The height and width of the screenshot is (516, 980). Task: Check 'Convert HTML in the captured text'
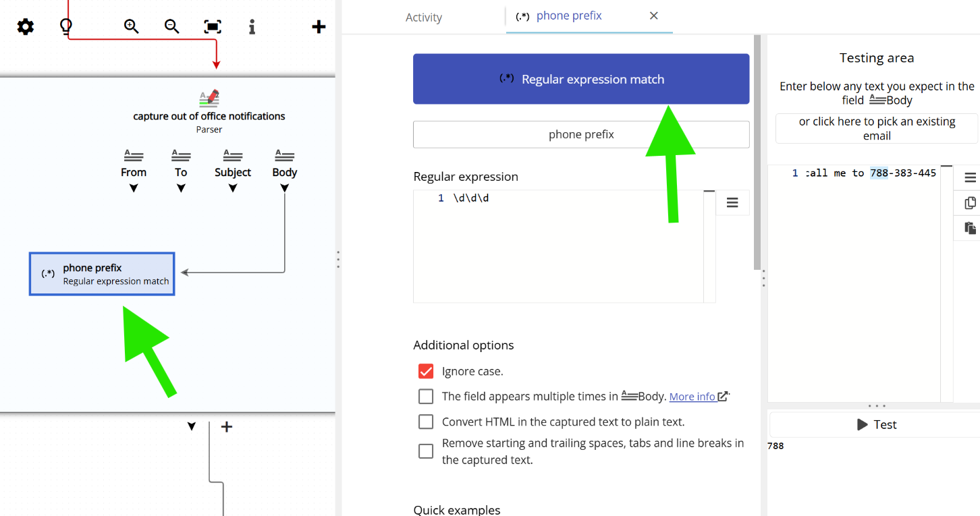pyautogui.click(x=426, y=422)
